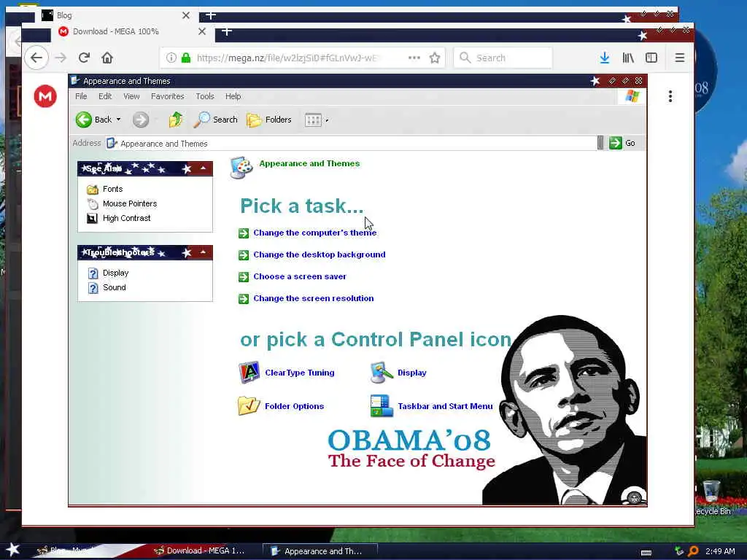Reload the MEGA page in Firefox
This screenshot has height=560, width=747.
[x=85, y=58]
